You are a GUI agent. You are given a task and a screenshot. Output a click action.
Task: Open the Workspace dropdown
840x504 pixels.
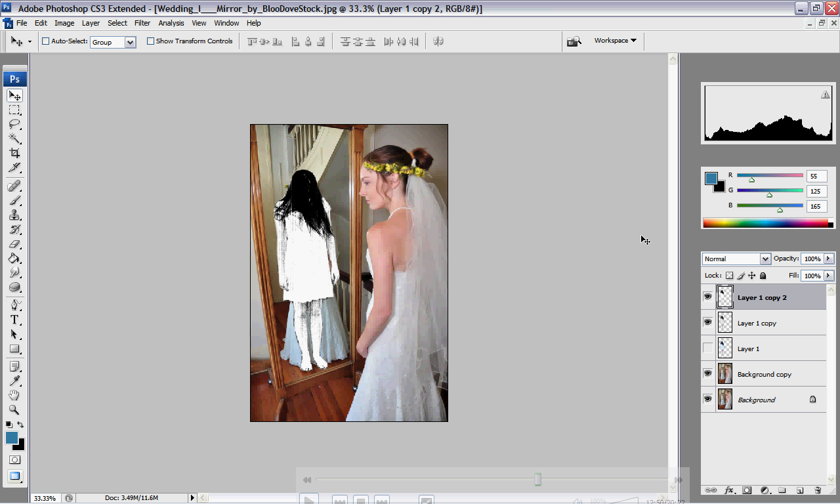[x=616, y=41]
